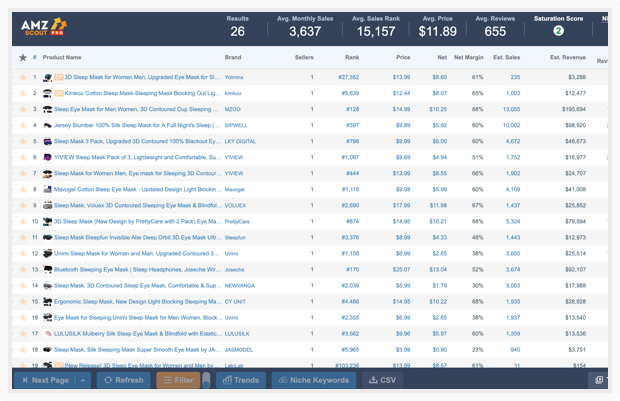Screen dimensions: 620x401
Task: Star the YIVIEW Sleep Mask Pack of 3 row
Action: (23, 157)
